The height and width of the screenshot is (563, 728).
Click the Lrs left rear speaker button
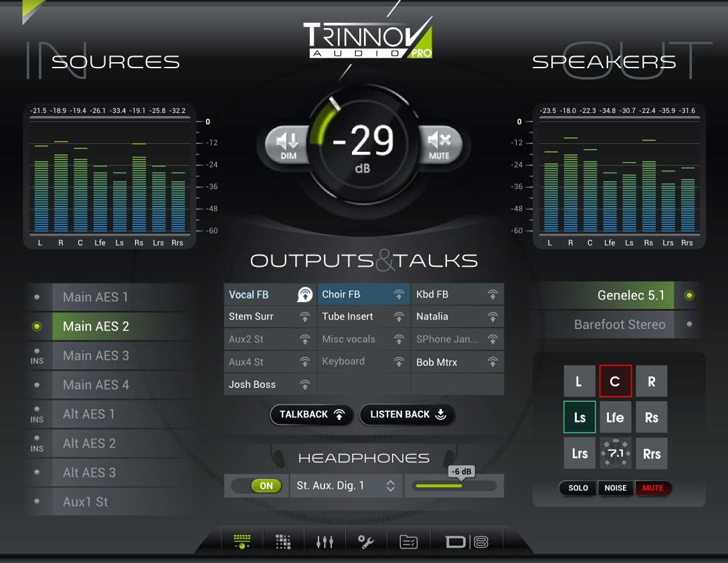(x=579, y=453)
